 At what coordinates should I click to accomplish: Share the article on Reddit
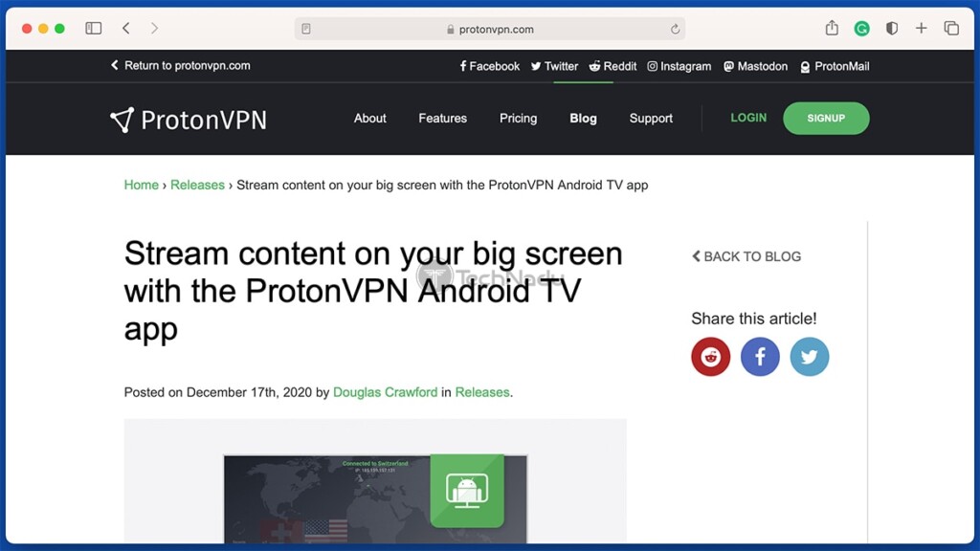(x=711, y=357)
